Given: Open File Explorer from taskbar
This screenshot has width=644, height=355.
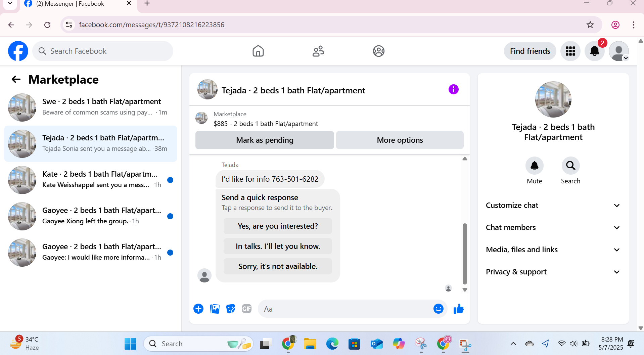Looking at the screenshot, I should click(310, 344).
